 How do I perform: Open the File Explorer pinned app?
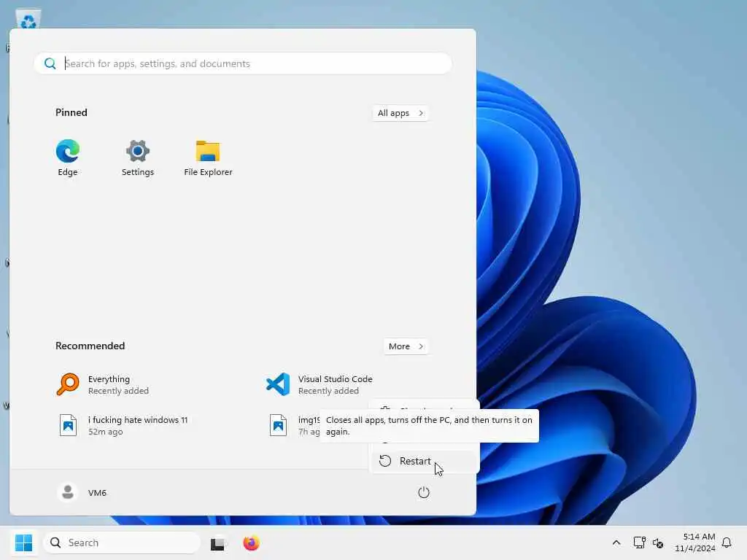click(x=208, y=157)
